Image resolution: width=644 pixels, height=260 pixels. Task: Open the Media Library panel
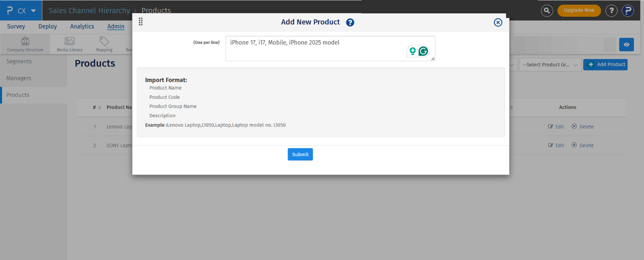[x=69, y=44]
